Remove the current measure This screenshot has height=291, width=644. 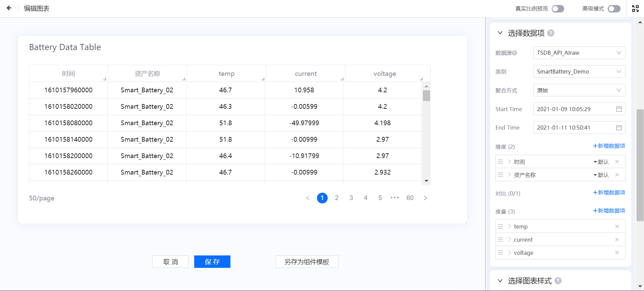[x=617, y=240]
